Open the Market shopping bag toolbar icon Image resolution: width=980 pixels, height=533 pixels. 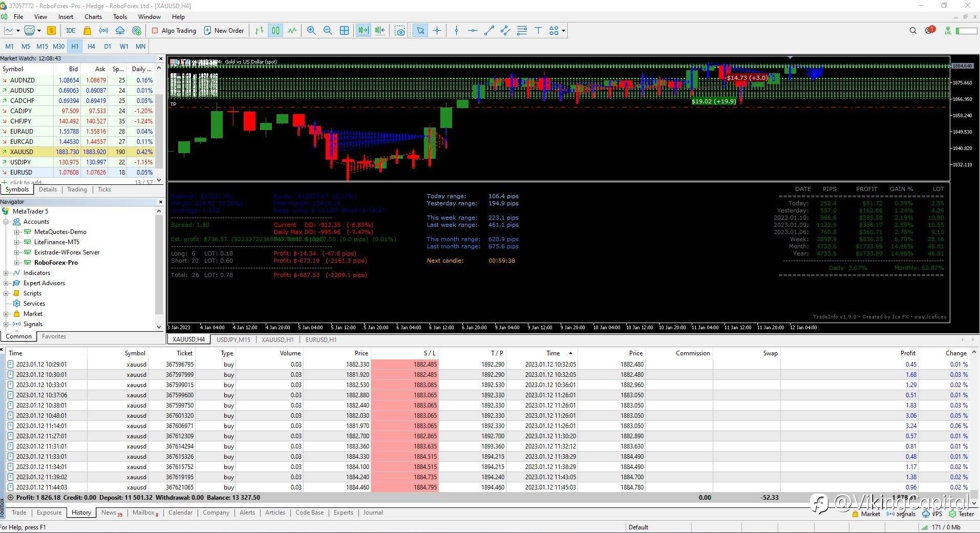tap(87, 31)
